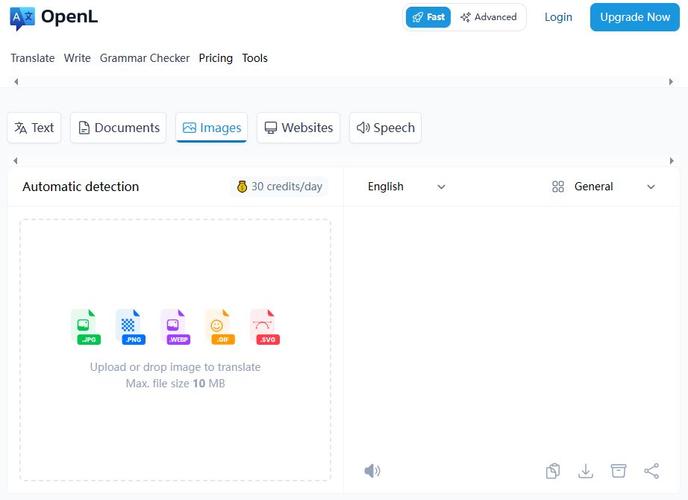This screenshot has width=688, height=500.
Task: Click the JPG file type icon
Action: coord(89,327)
